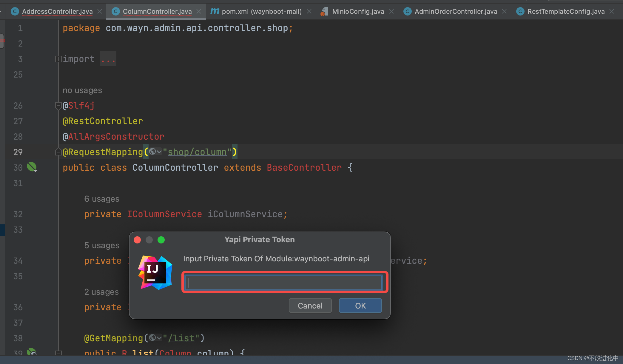623x364 pixels.
Task: Switch to AdminOrderController.java tab
Action: 456,11
